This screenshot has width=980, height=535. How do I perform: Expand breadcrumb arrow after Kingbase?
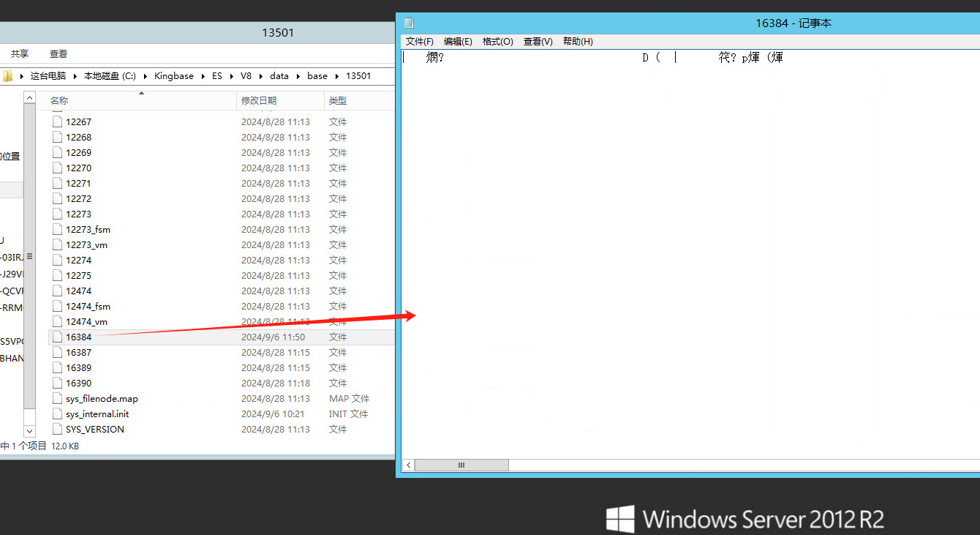pos(203,75)
